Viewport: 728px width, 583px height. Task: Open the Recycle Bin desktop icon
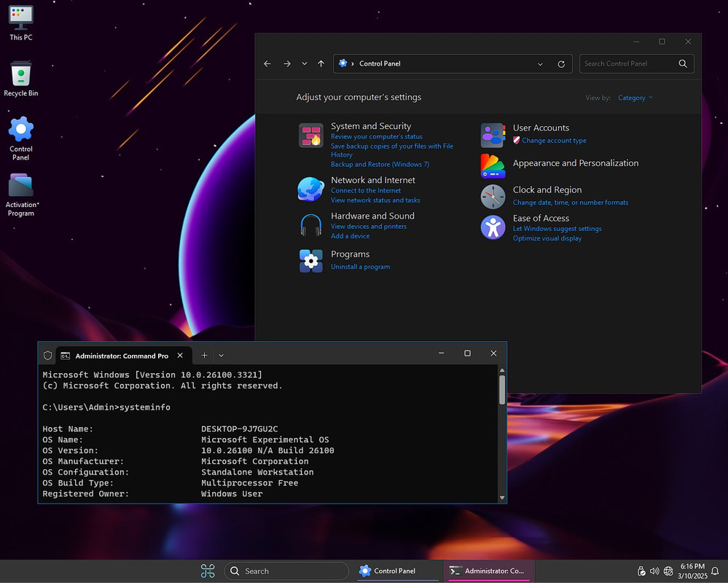click(x=21, y=79)
